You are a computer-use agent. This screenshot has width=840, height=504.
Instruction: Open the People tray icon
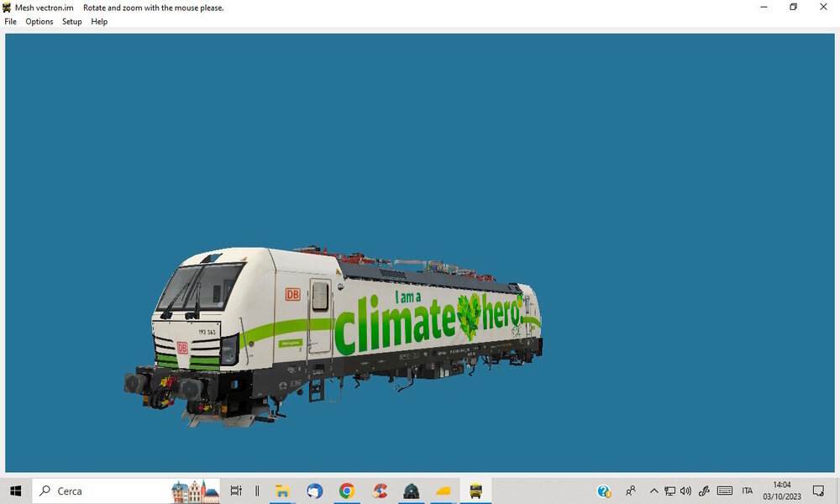click(x=631, y=491)
